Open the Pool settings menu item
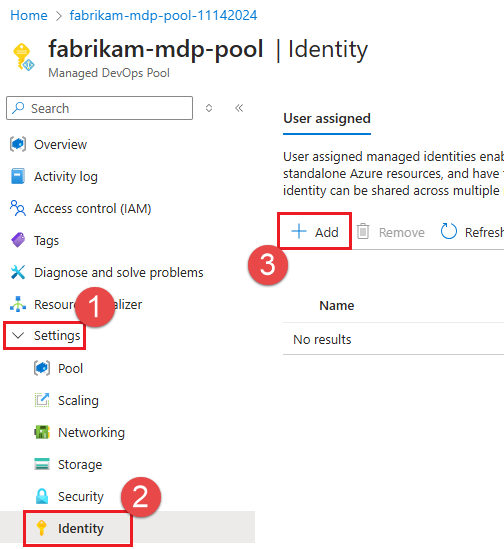Image resolution: width=504 pixels, height=549 pixels. [70, 368]
